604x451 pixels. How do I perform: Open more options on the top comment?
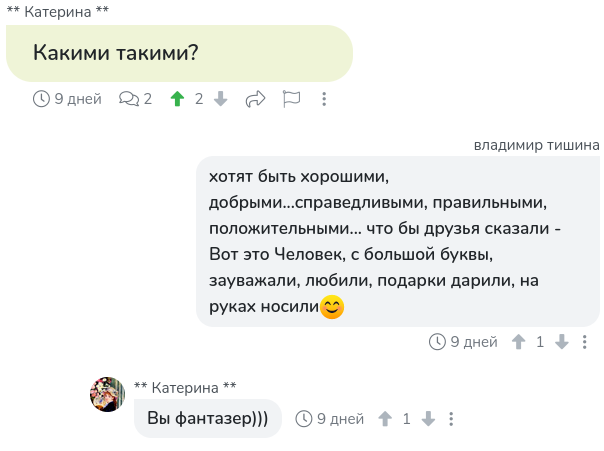[324, 99]
